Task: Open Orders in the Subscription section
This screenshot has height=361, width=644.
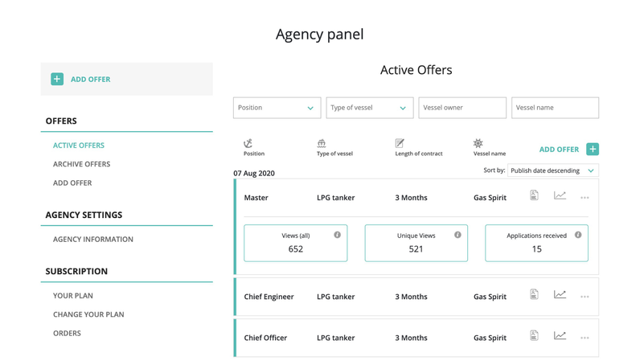Action: click(x=67, y=333)
